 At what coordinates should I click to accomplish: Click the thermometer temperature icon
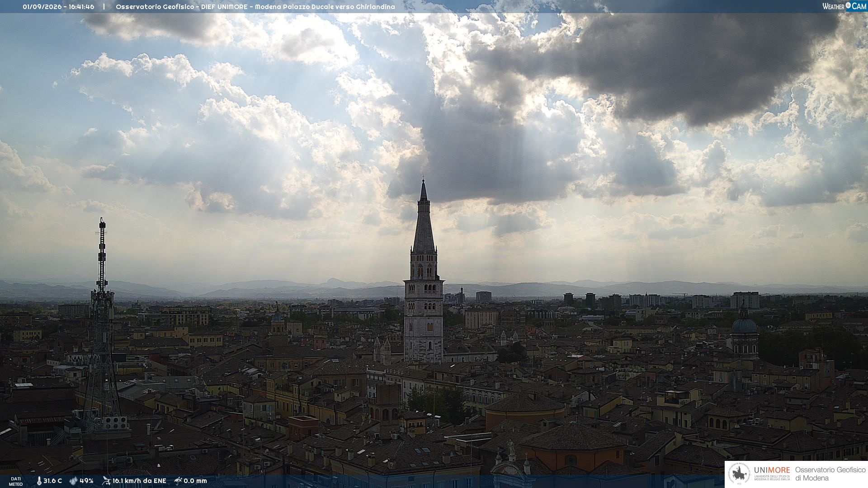39,481
